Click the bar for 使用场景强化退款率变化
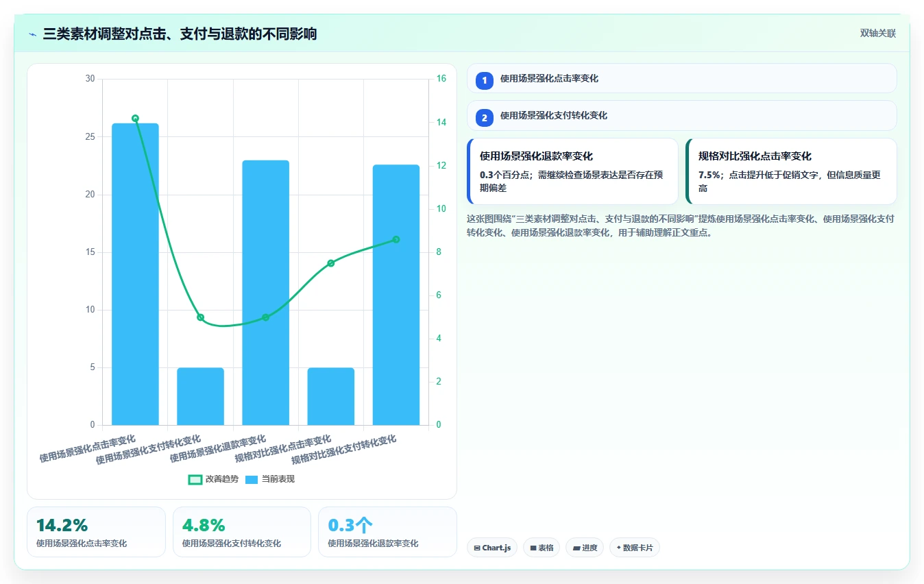The image size is (924, 584). coord(265,293)
